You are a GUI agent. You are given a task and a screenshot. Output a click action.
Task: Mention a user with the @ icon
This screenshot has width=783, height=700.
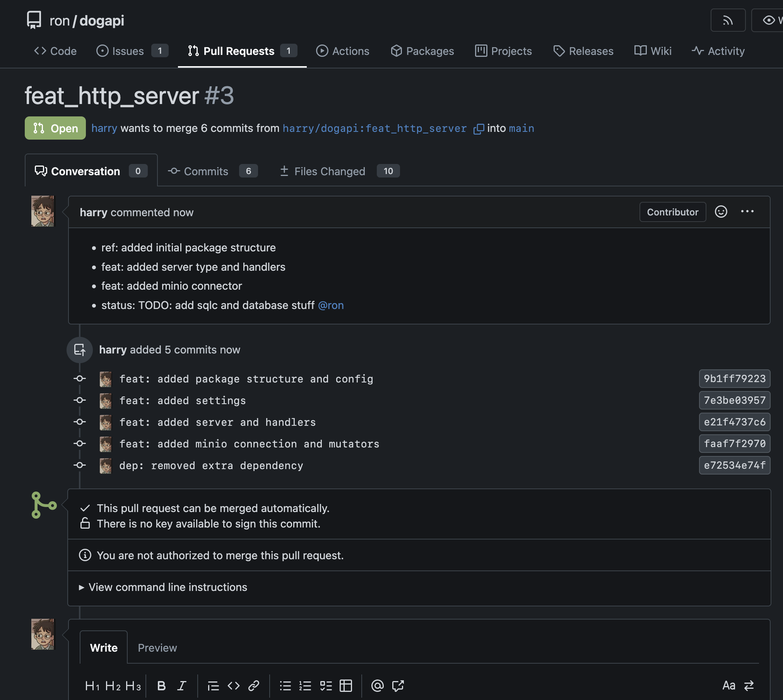click(378, 686)
